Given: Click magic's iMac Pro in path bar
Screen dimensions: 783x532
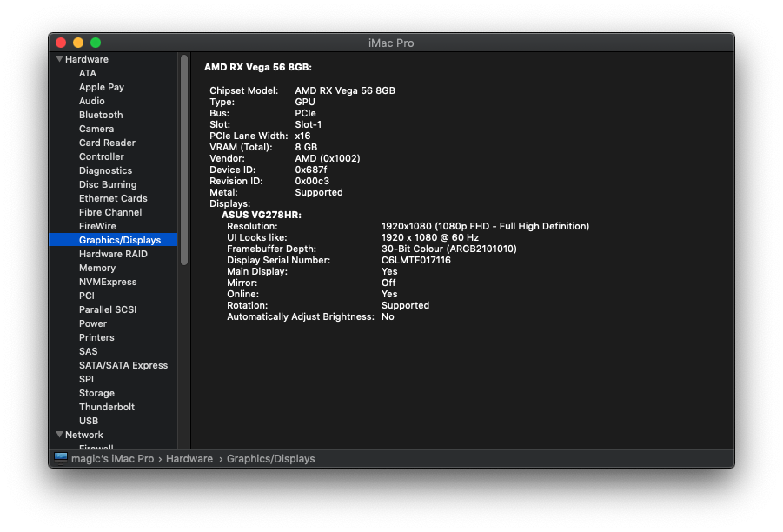Looking at the screenshot, I should tap(112, 459).
